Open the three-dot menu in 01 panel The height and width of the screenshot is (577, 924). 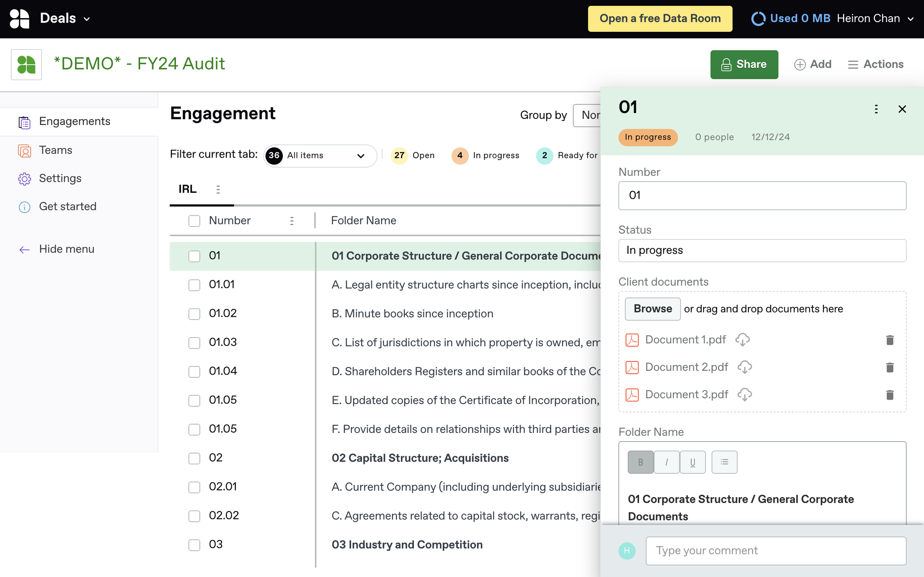[876, 109]
